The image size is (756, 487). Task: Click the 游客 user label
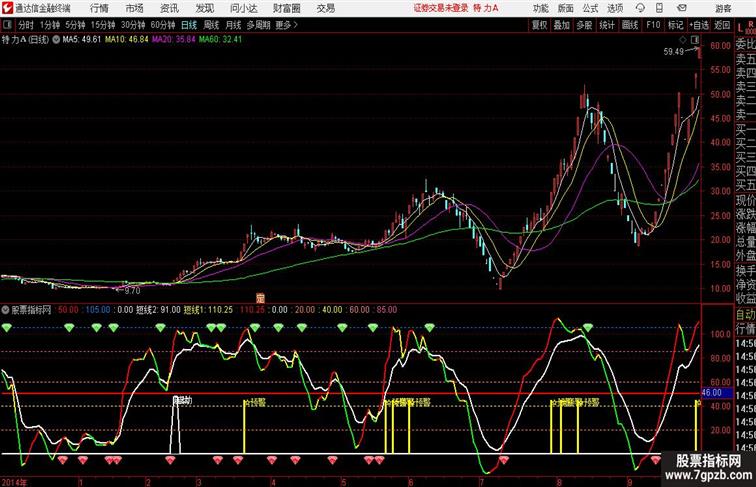coord(723,8)
